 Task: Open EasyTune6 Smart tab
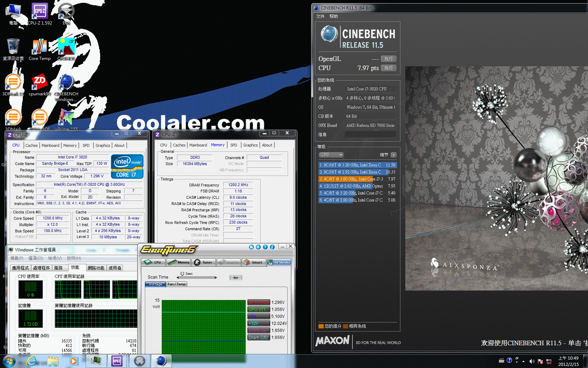[x=253, y=262]
